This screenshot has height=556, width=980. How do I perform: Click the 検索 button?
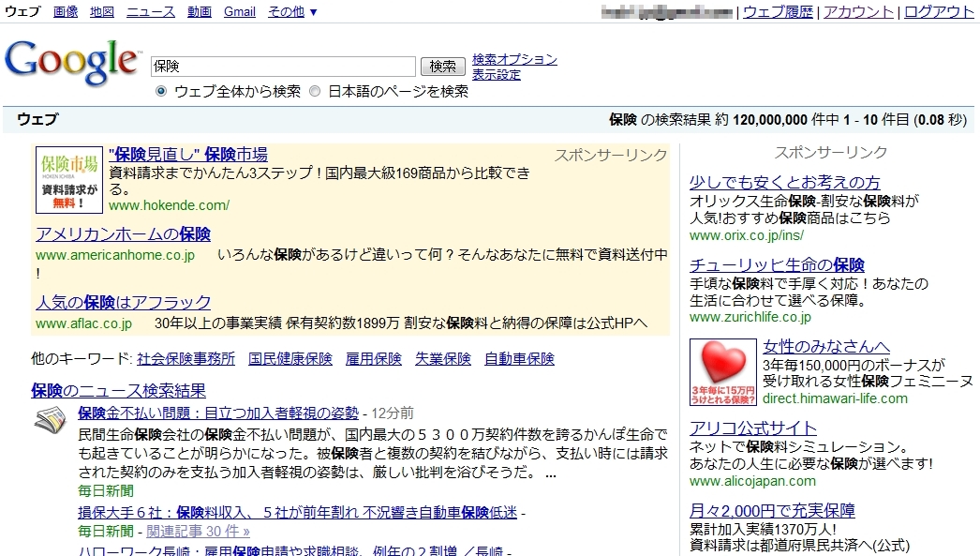[x=443, y=67]
